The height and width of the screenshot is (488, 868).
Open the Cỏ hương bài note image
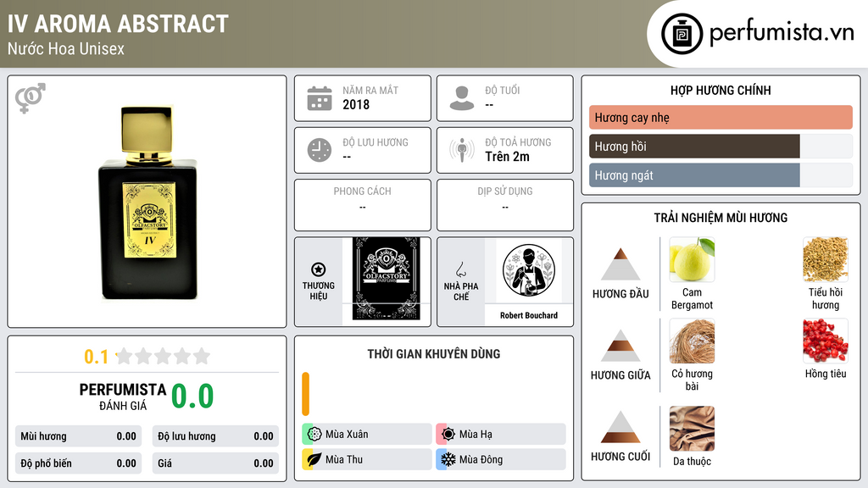pos(692,341)
